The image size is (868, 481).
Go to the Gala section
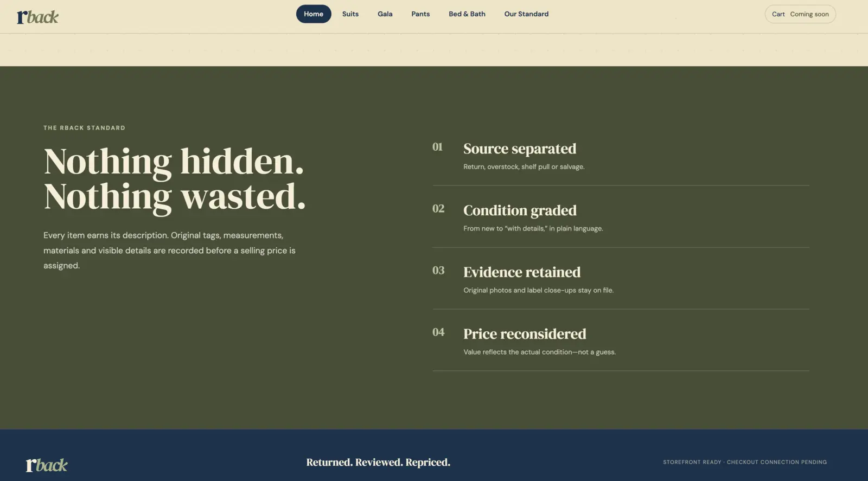point(385,14)
